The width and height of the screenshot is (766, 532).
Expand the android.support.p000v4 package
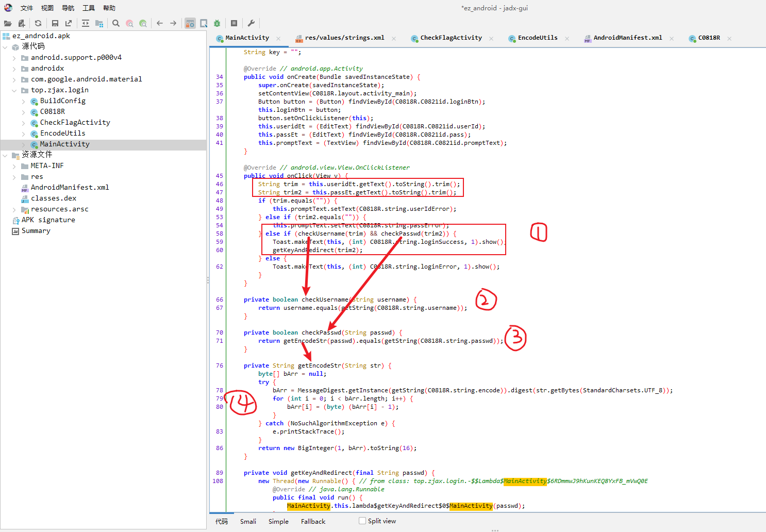point(14,58)
